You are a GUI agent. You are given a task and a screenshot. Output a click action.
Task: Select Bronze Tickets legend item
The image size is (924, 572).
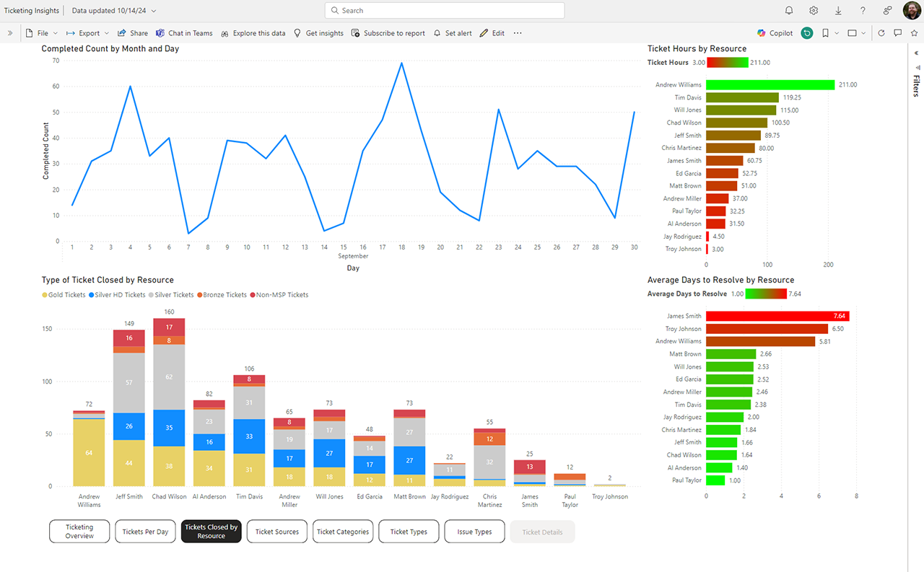click(221, 295)
